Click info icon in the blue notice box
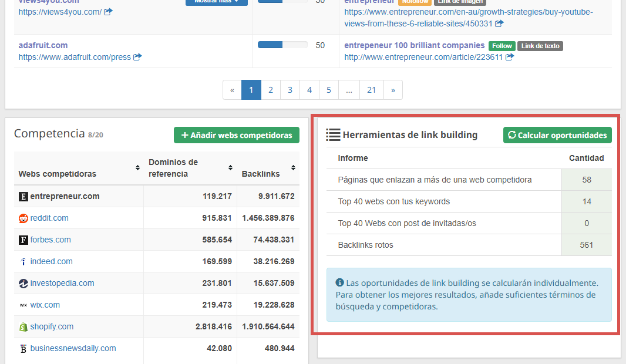626x364 pixels. 340,282
